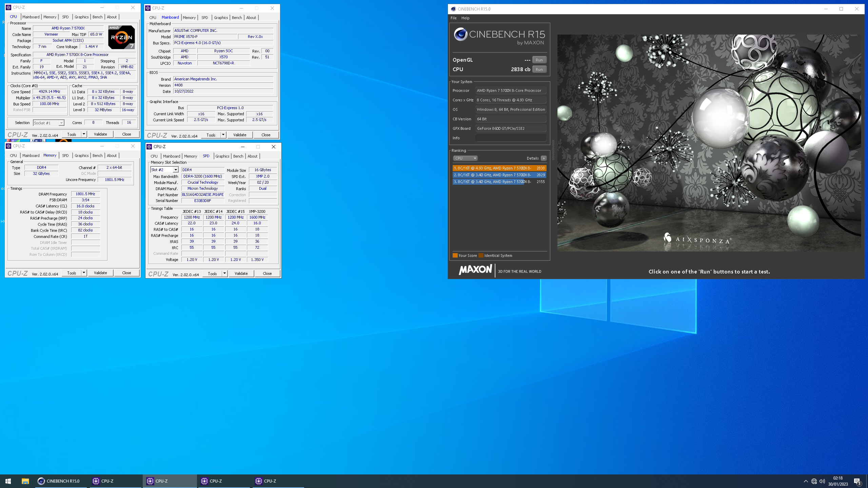Open the volume tray icon
This screenshot has width=868, height=488.
coord(822,481)
